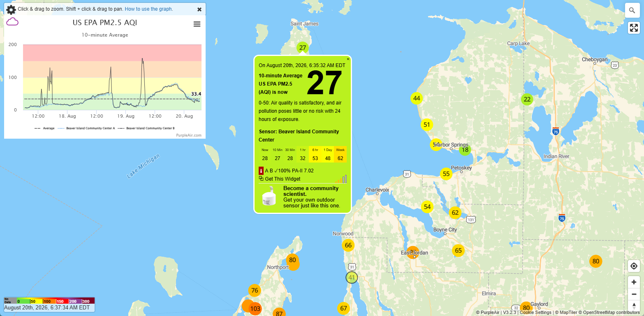
Task: Select the orange 103 sensor marker
Action: (x=255, y=309)
